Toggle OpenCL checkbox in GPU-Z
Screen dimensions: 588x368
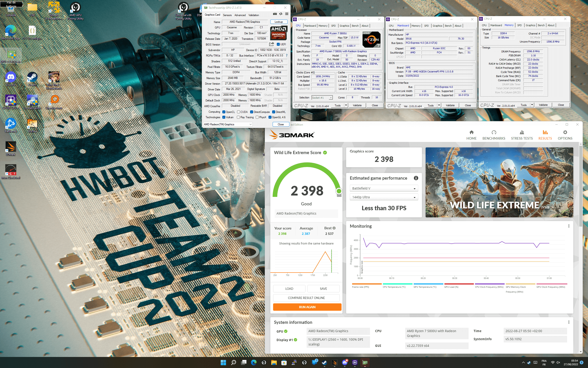tap(224, 112)
